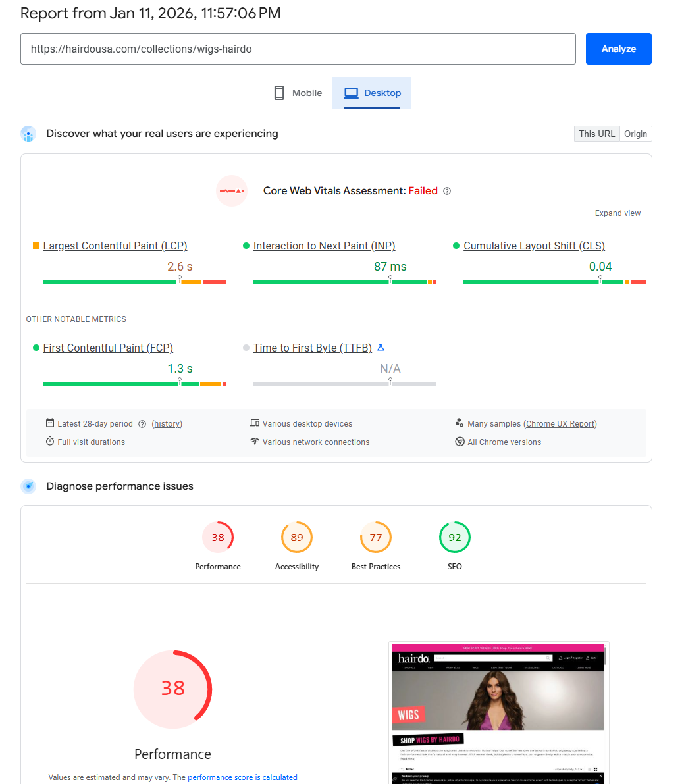
Task: Open Largest Contentful Paint (LCP) link
Action: pyautogui.click(x=115, y=246)
